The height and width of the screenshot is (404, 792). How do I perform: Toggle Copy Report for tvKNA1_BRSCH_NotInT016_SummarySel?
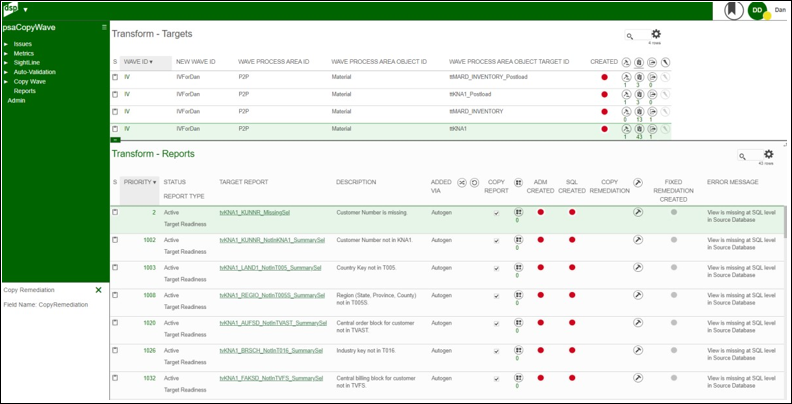coord(496,351)
